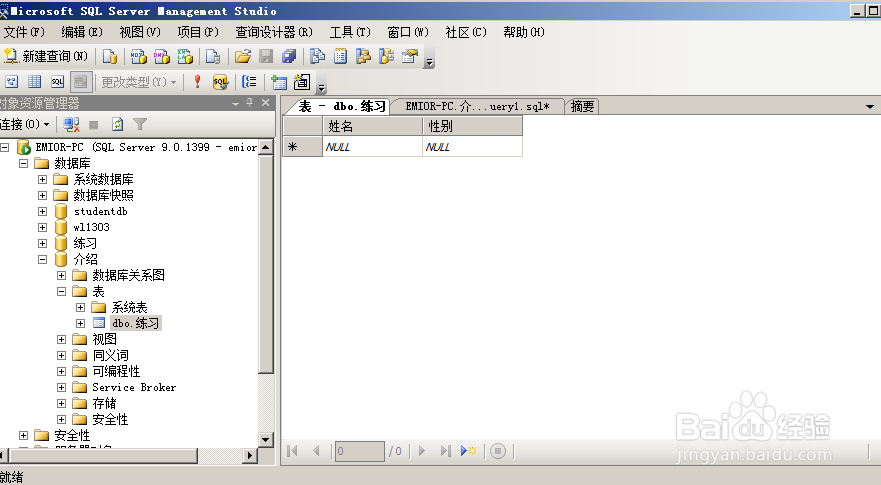The width and height of the screenshot is (881, 485).
Task: Collapse the 介绍 database node
Action: [42, 259]
